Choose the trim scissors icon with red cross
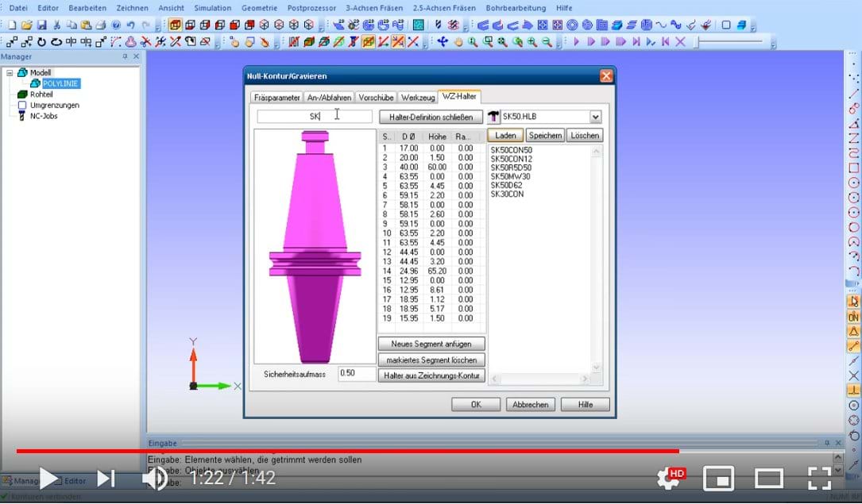This screenshot has height=504, width=862. tap(145, 42)
